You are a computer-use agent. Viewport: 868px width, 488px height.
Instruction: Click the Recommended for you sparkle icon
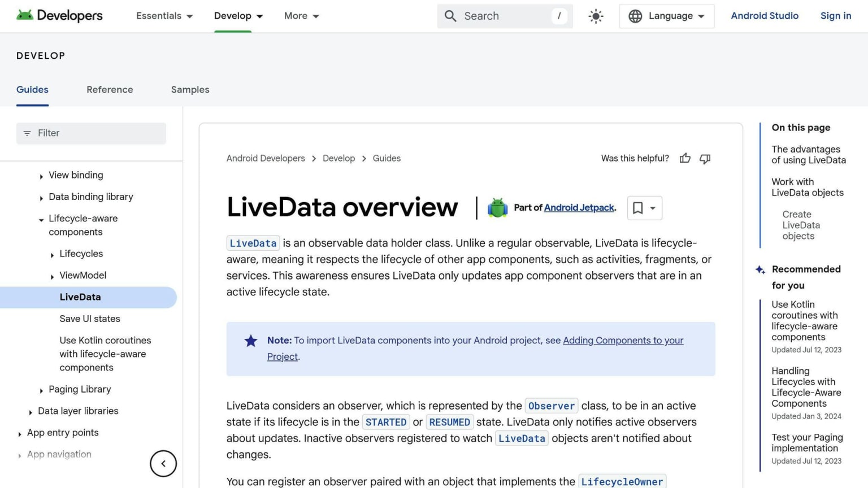[x=761, y=269]
